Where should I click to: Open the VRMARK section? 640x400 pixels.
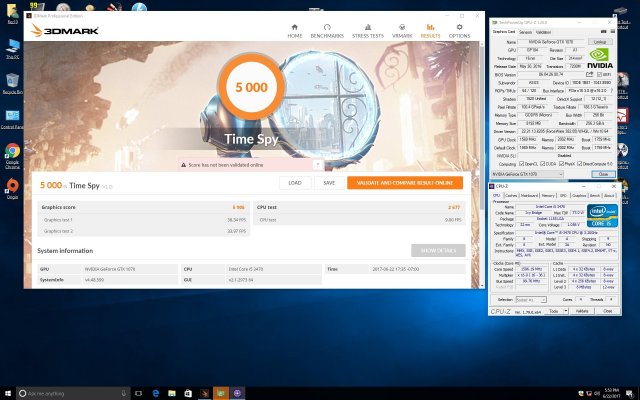[402, 32]
